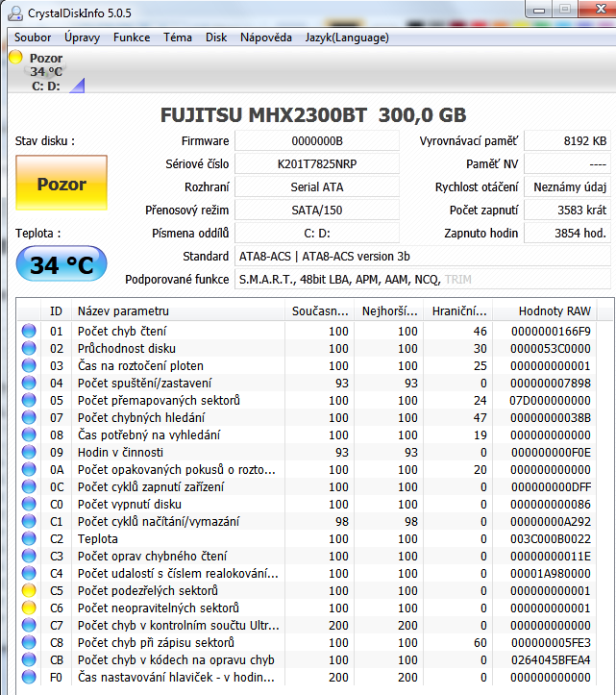The height and width of the screenshot is (695, 616).
Task: Click blue status icon for row ID CB
Action: [29, 659]
